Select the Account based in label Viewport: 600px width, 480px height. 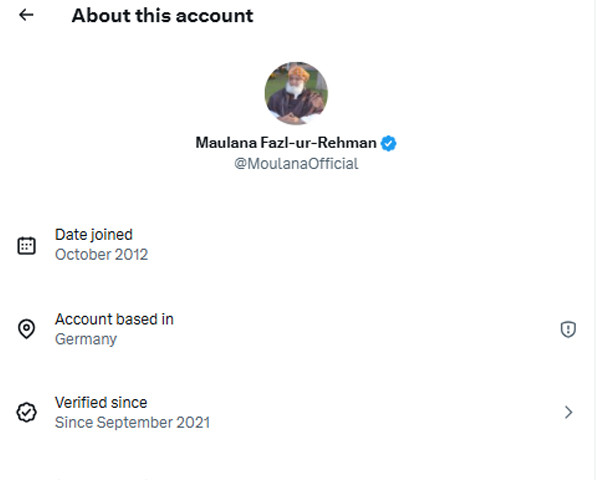(x=114, y=319)
